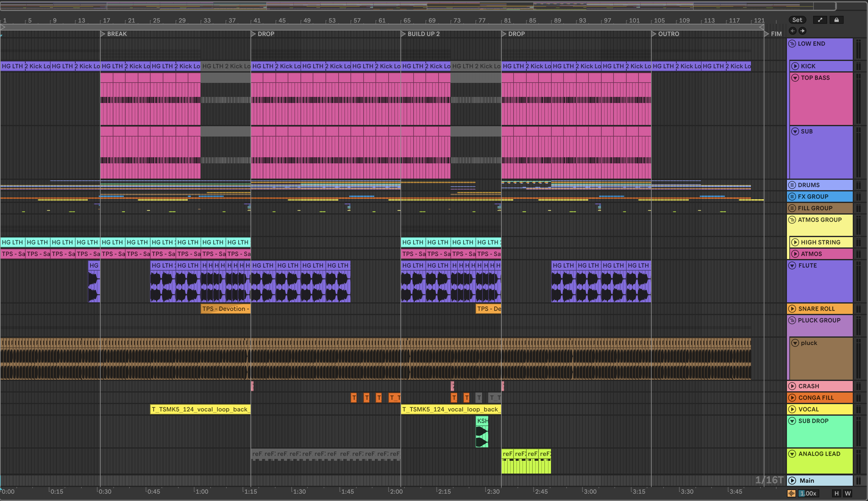
Task: Toggle the H optimize height button
Action: coord(837,493)
